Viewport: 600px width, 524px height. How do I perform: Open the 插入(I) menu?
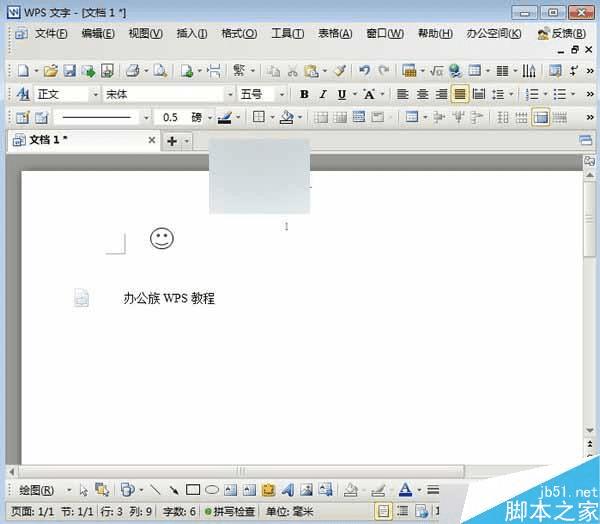192,34
